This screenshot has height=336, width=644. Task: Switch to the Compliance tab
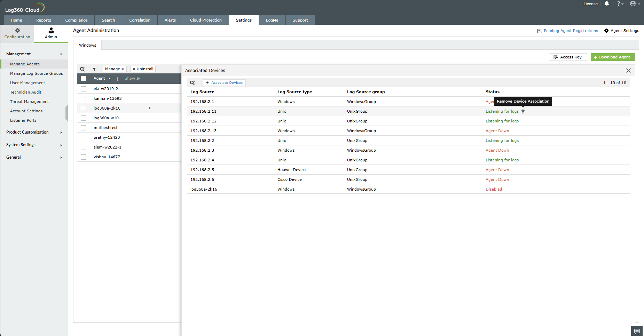76,20
